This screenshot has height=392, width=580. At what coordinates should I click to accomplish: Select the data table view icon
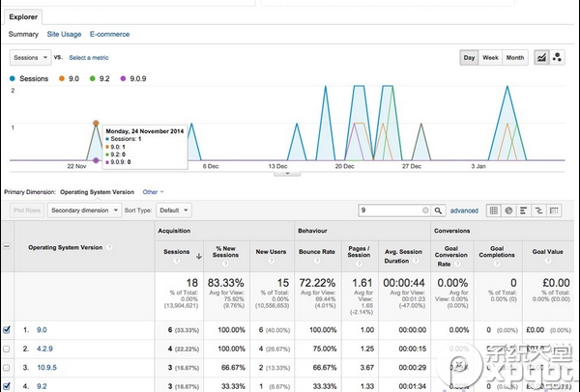493,210
